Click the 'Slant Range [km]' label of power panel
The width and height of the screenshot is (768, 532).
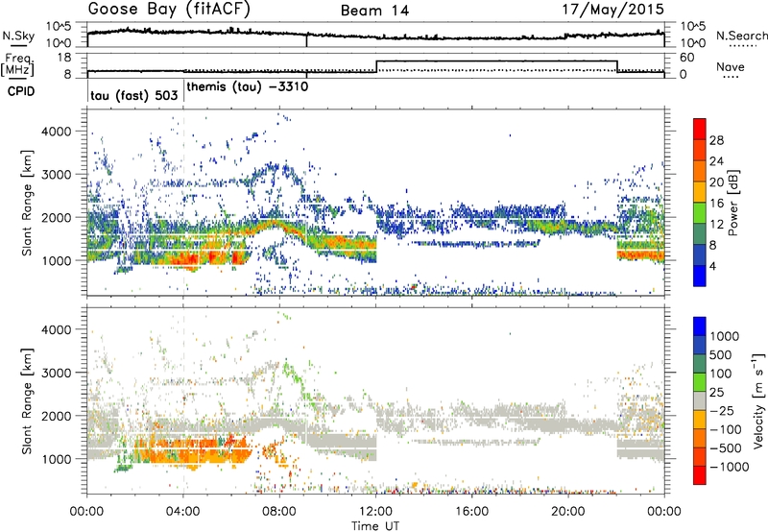(x=27, y=203)
